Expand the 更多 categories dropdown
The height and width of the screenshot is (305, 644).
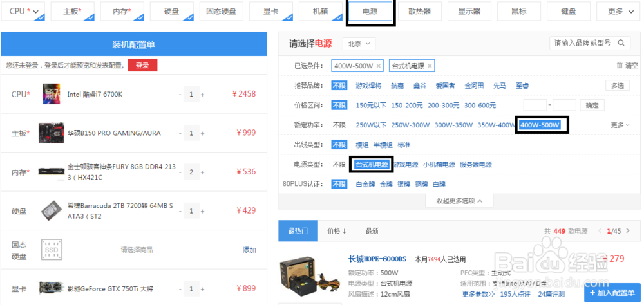pyautogui.click(x=620, y=12)
